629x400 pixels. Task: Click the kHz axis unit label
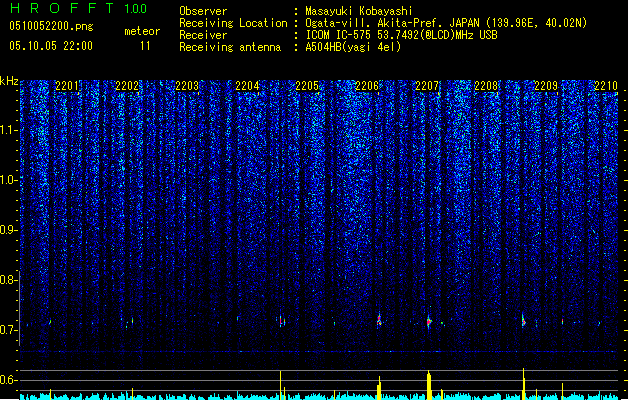pyautogui.click(x=9, y=81)
